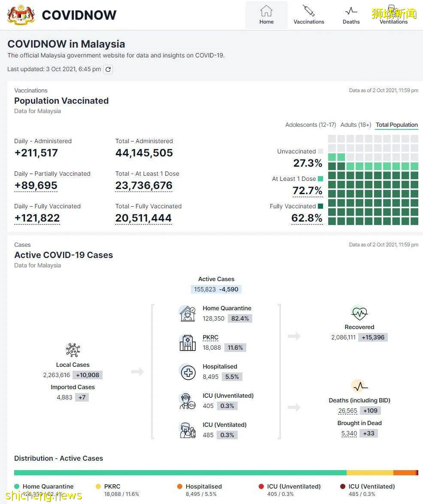The image size is (423, 504).
Task: Click the Local Cases virus icon
Action: coord(73,350)
